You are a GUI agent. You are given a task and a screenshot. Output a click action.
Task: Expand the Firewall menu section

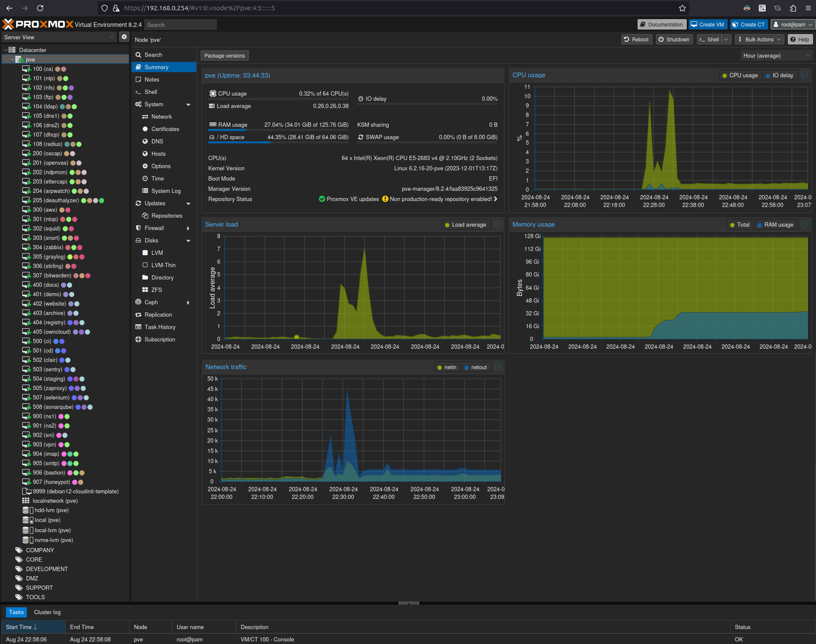[x=188, y=228]
